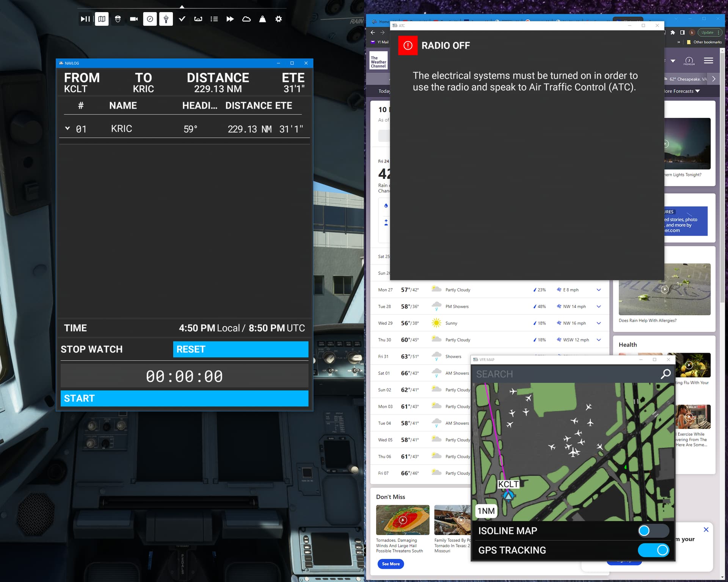Screen dimensions: 728x582
Task: Click the right chevron next to Chesapeake, VA
Action: point(714,79)
